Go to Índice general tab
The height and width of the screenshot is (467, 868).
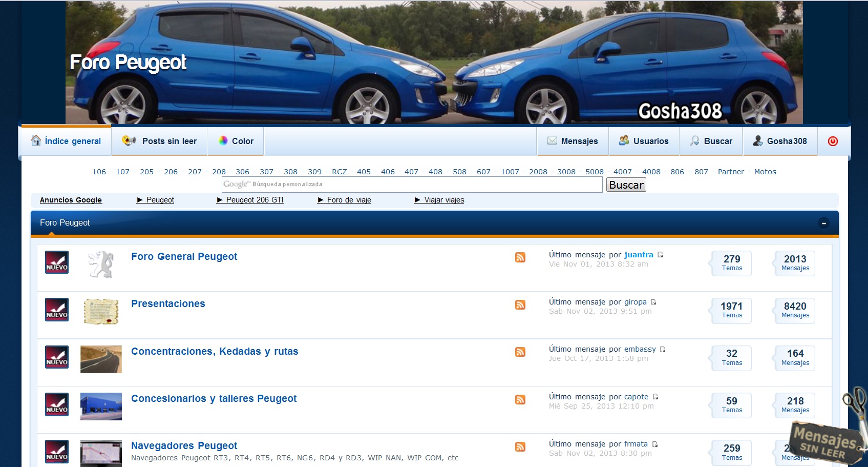pos(66,141)
